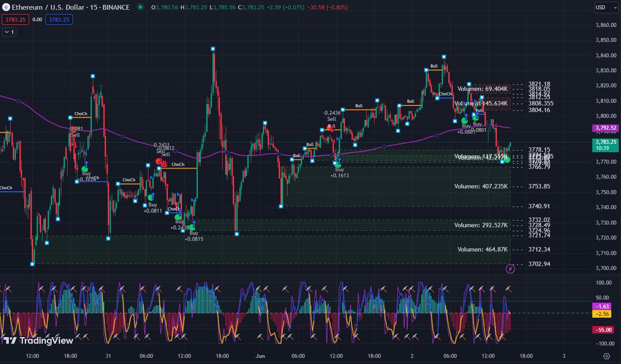
Task: Click the Volumen: 407.235K label
Action: 481,187
